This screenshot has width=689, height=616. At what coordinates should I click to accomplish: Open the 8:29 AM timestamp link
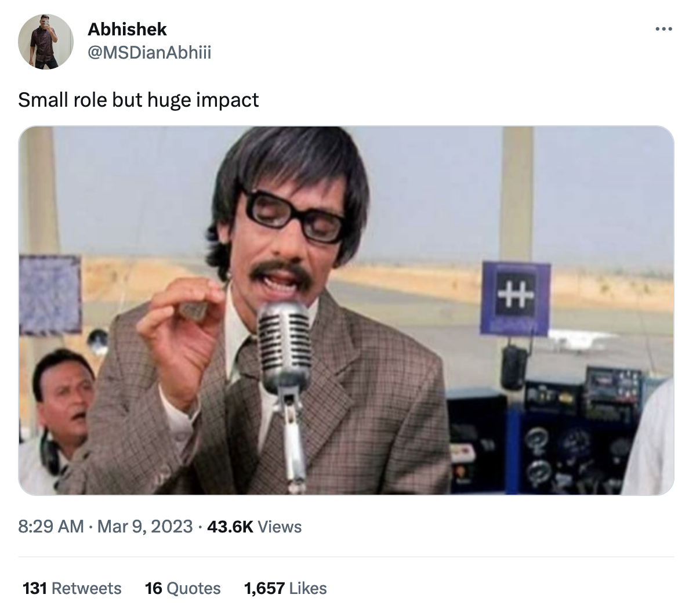[x=50, y=526]
